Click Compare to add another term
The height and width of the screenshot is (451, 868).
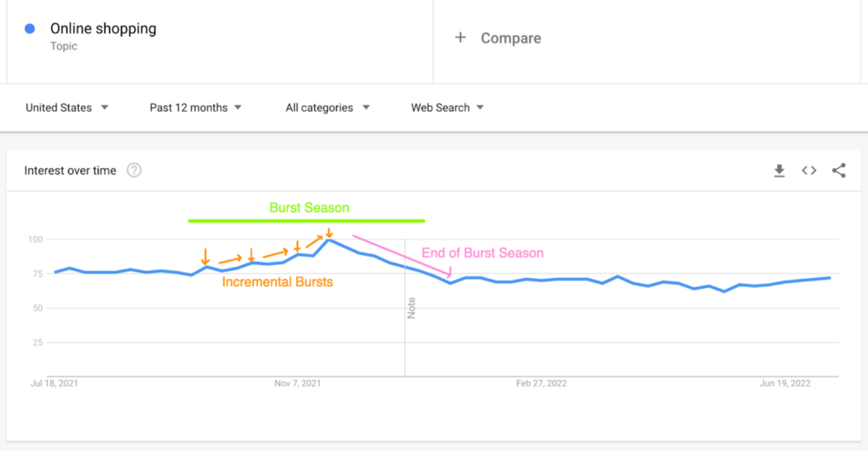point(510,38)
